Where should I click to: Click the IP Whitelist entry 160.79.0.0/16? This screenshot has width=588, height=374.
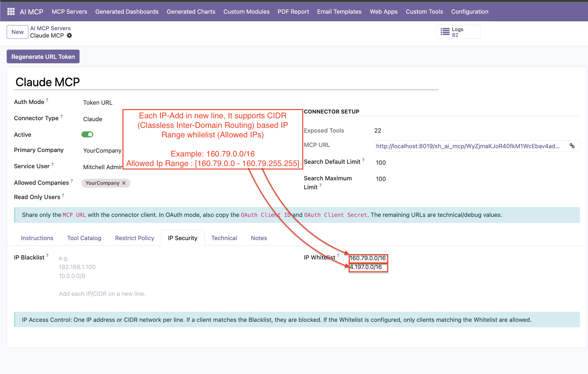pos(368,258)
